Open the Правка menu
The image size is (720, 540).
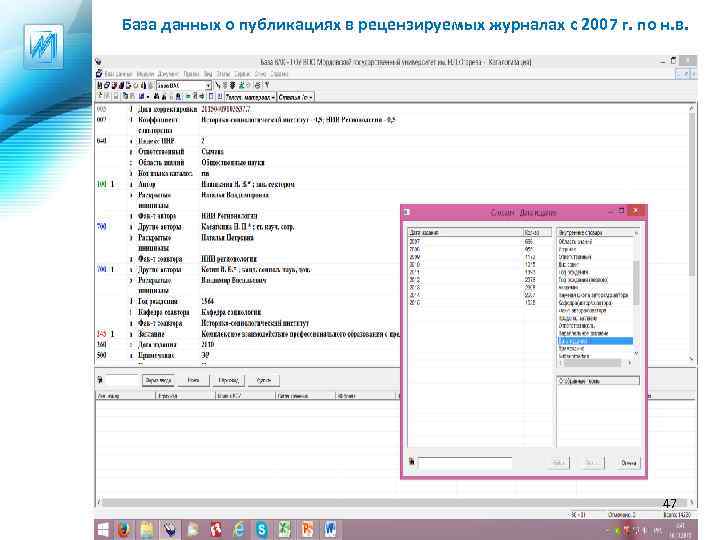tap(191, 74)
